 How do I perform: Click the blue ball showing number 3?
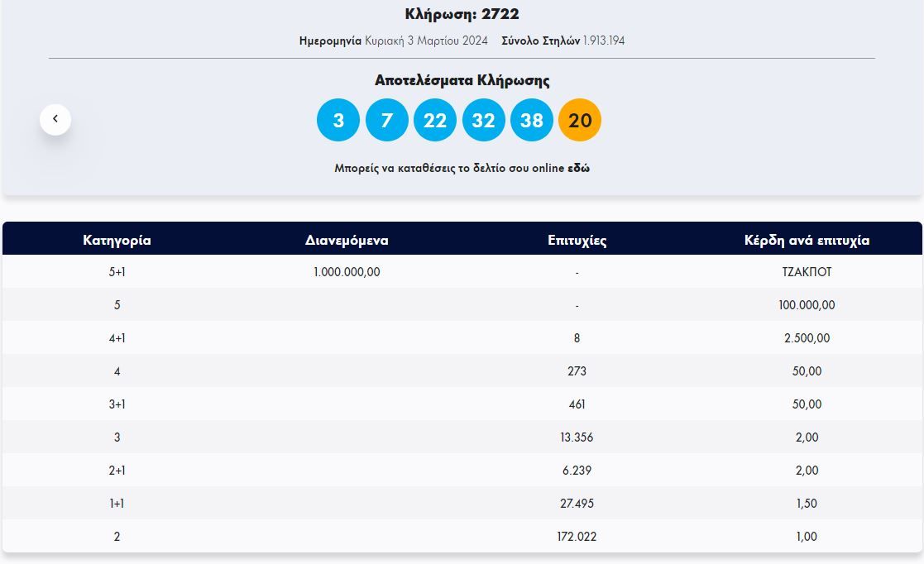(x=338, y=121)
